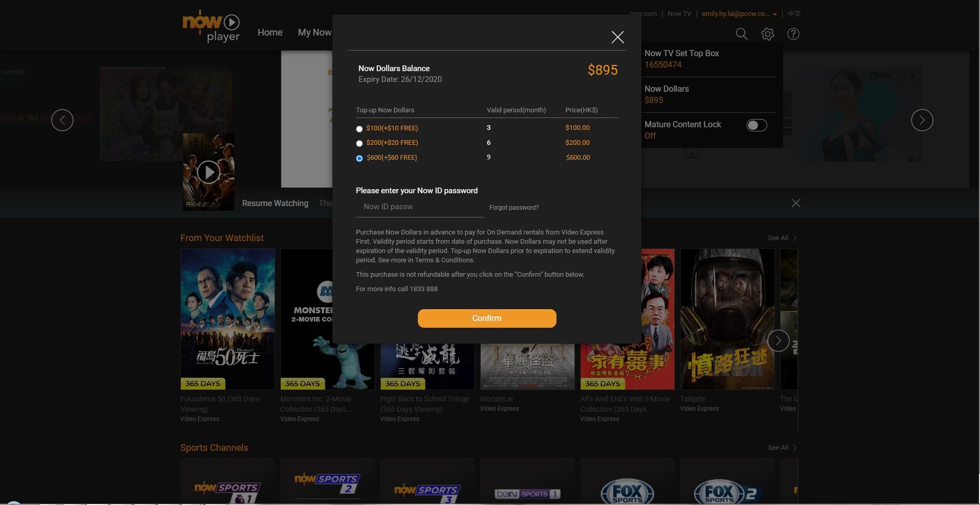Show previous banner with left arrow
Viewport: 980px width, 505px height.
62,120
